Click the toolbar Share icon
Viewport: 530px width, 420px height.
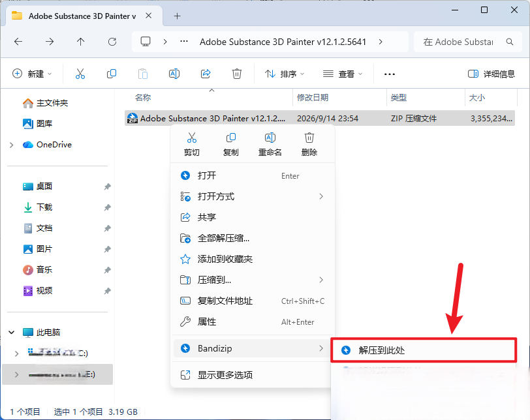pyautogui.click(x=206, y=74)
